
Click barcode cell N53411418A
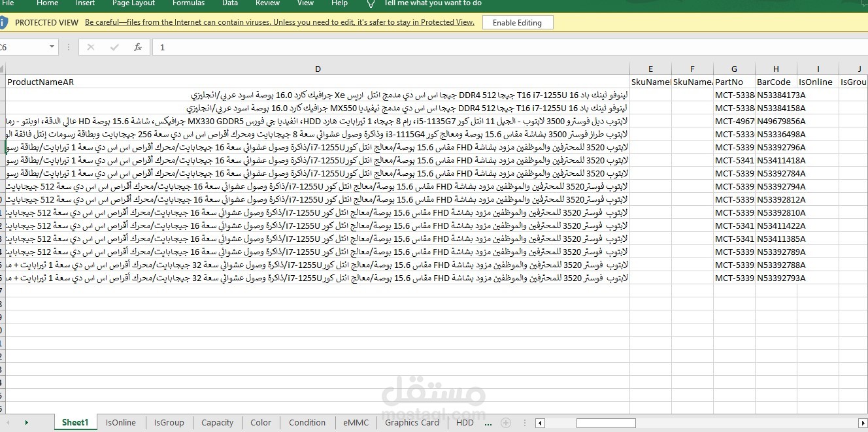coord(776,160)
